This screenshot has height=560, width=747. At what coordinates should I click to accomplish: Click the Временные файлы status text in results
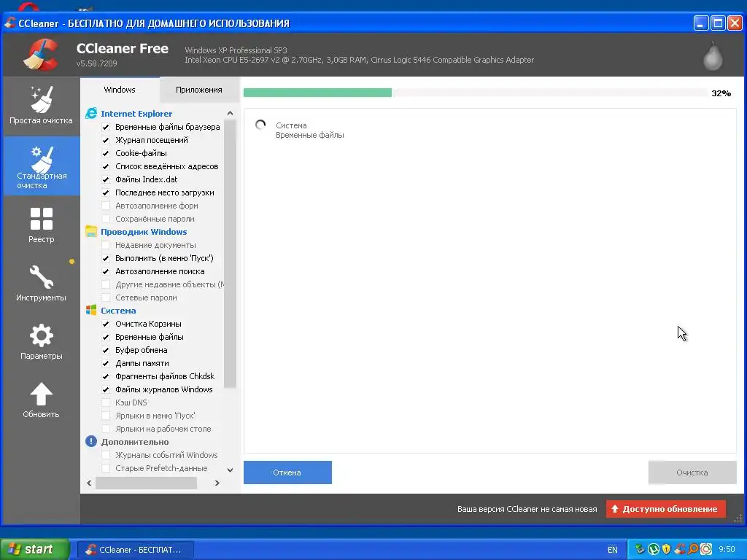(x=309, y=135)
